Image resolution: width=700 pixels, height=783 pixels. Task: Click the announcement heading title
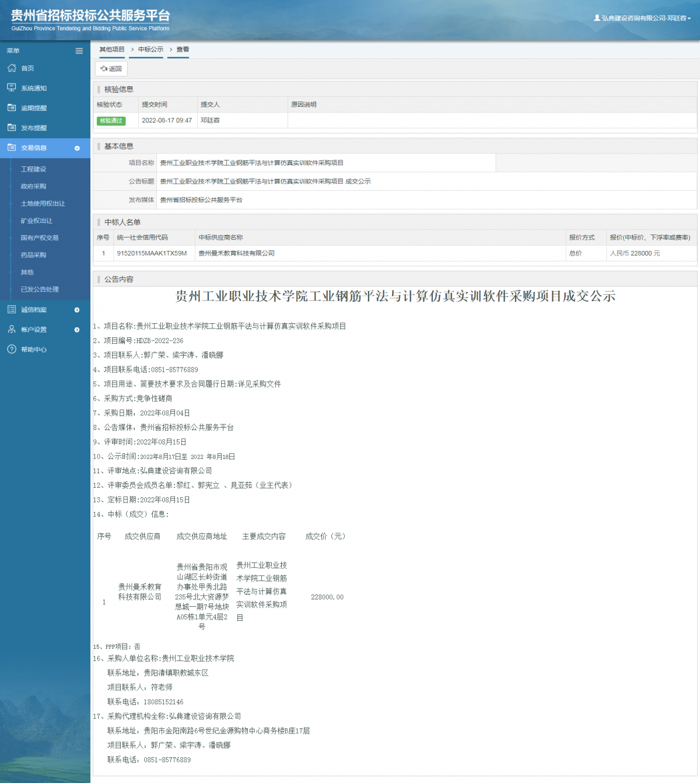395,296
